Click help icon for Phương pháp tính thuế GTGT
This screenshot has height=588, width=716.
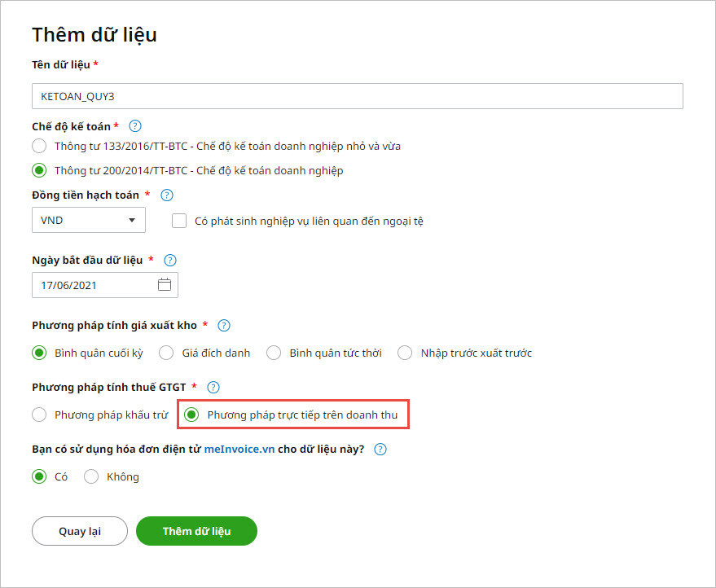214,388
